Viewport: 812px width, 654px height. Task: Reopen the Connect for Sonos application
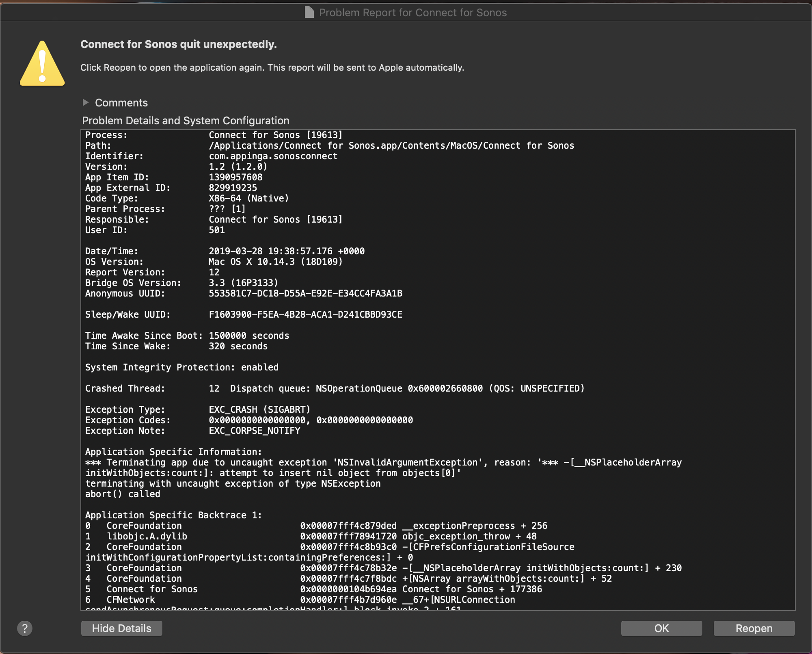754,628
